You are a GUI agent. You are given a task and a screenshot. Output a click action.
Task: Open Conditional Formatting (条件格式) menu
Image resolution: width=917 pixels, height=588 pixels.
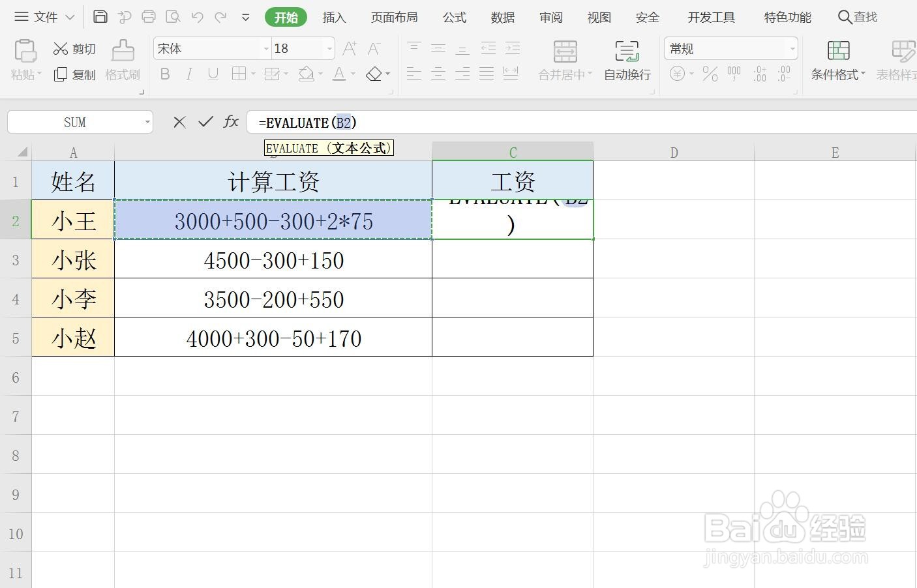click(838, 61)
